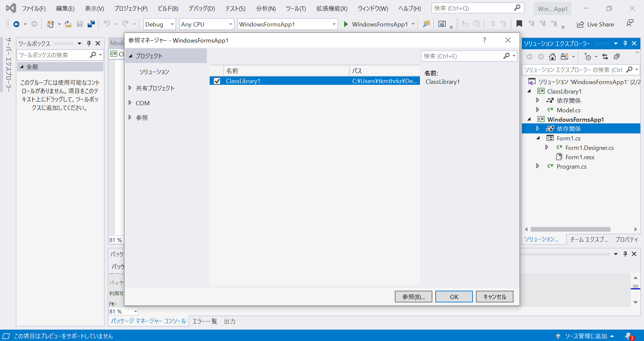
Task: Select the Save All icon
Action: [x=91, y=24]
